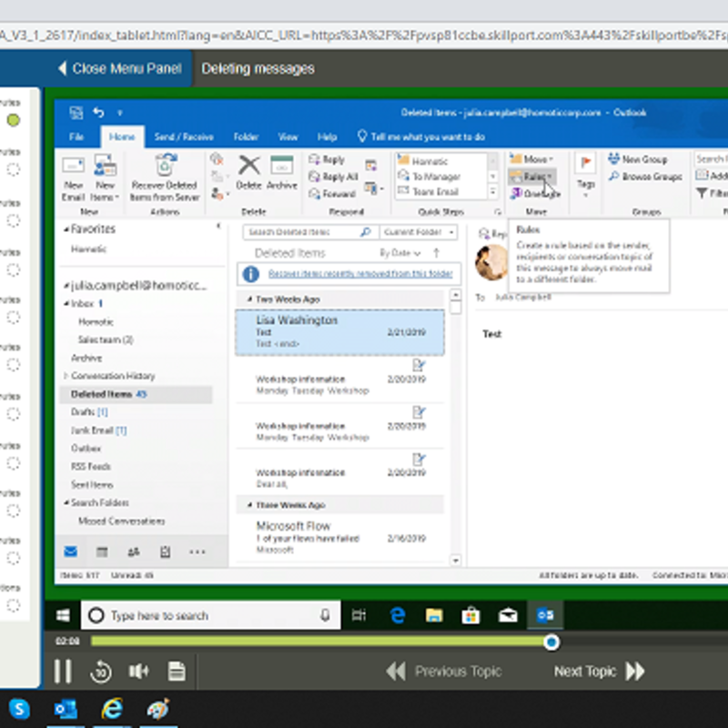
Task: Switch to Calendar view in navigation bar
Action: (102, 551)
